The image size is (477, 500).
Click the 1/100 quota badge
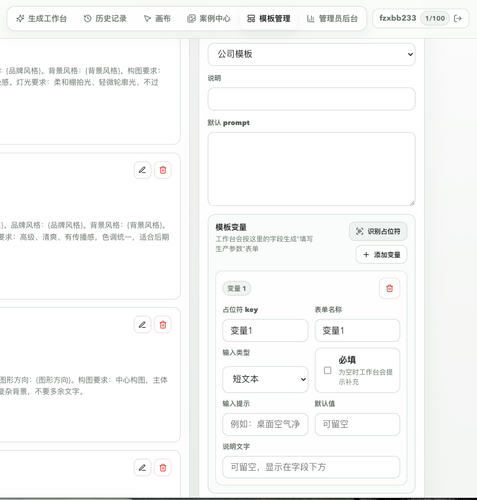tap(435, 18)
